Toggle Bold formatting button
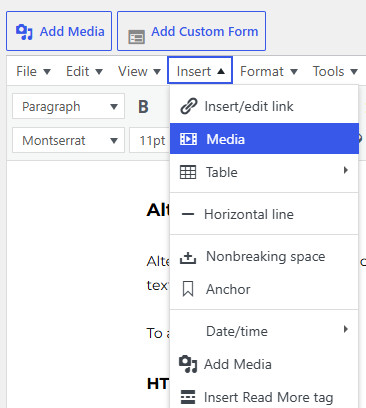The width and height of the screenshot is (366, 408). point(143,107)
